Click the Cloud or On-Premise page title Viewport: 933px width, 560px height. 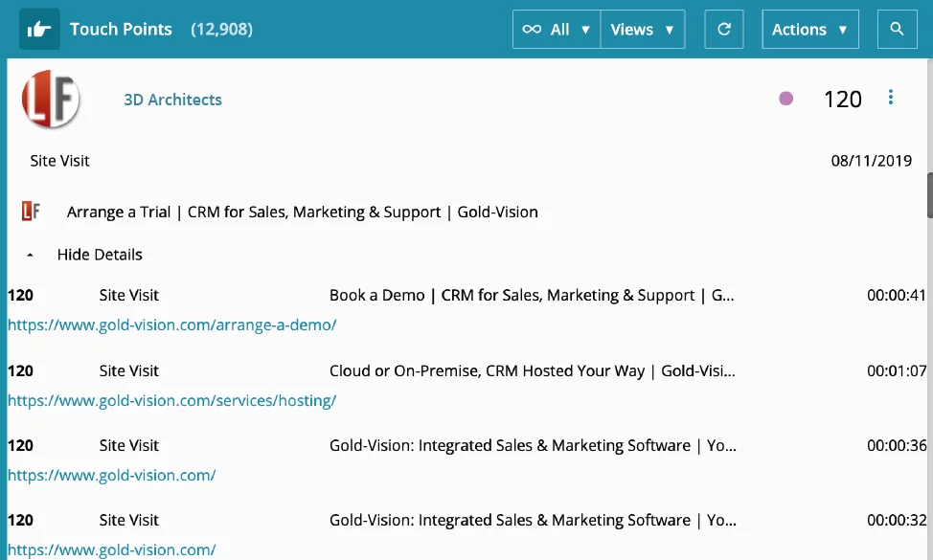click(x=533, y=371)
